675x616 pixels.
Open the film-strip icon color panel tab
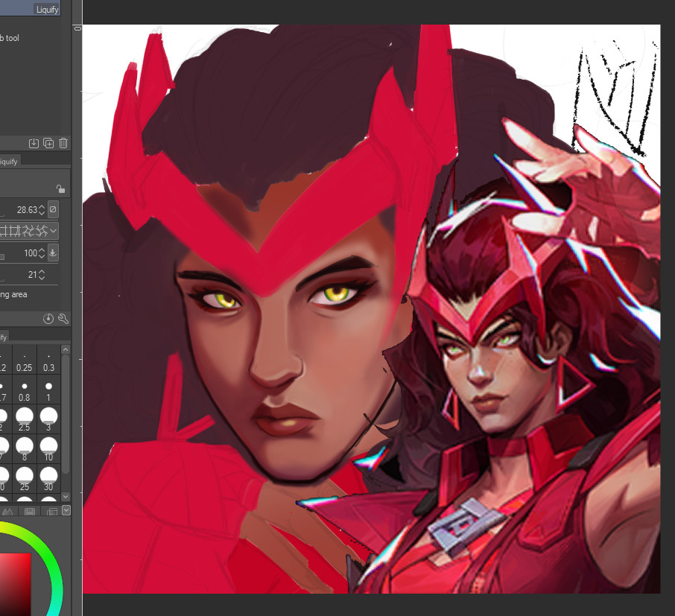tap(30, 511)
